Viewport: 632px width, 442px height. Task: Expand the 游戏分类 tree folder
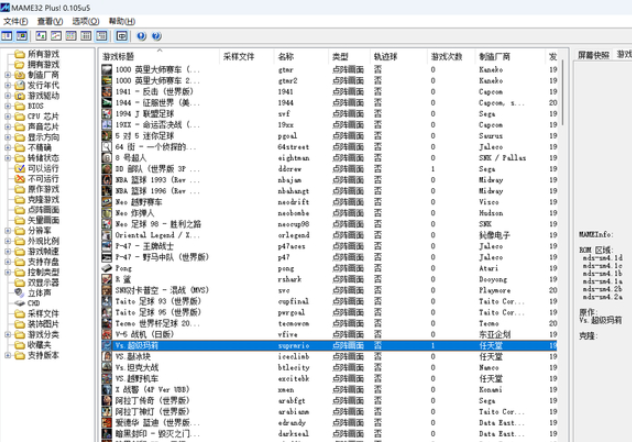tap(8, 335)
